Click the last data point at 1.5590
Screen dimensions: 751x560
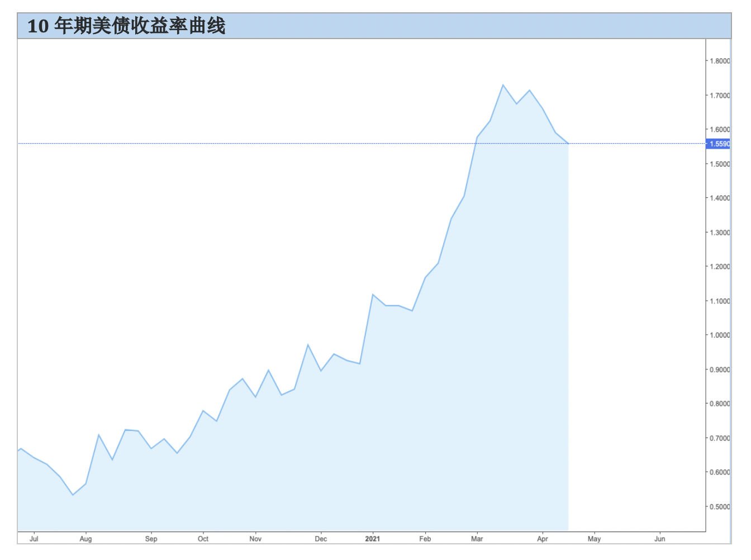point(568,144)
